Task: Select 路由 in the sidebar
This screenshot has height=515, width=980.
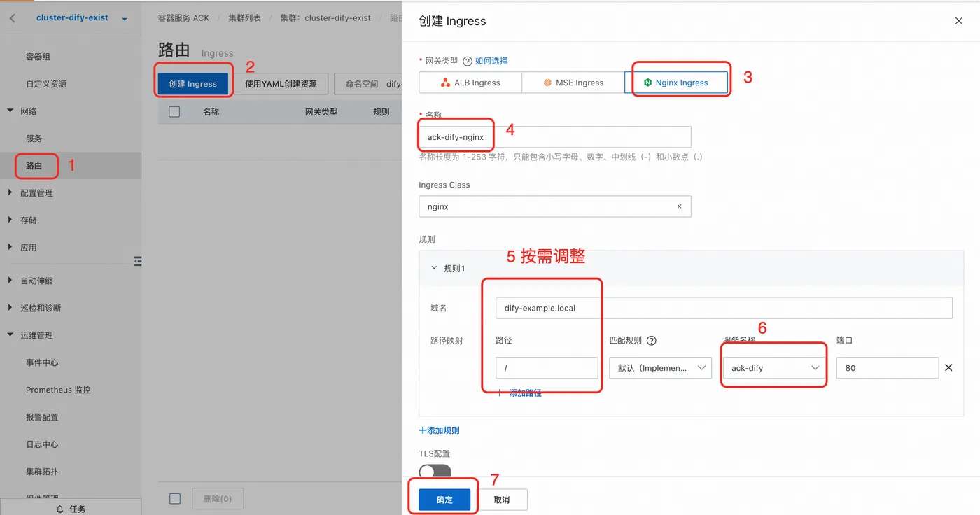Action: 34,166
